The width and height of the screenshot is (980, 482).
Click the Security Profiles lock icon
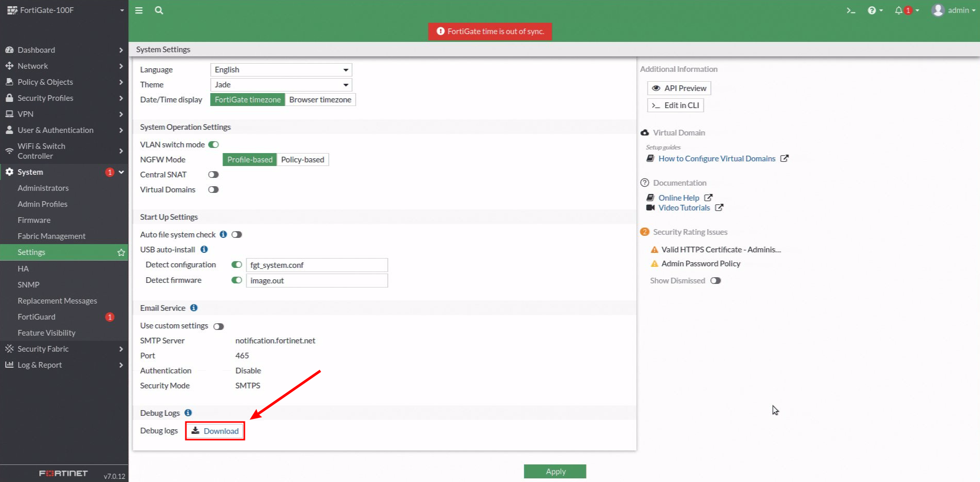[9, 98]
